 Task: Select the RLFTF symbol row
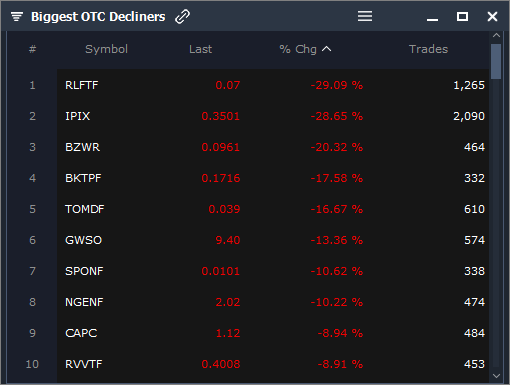(273, 85)
